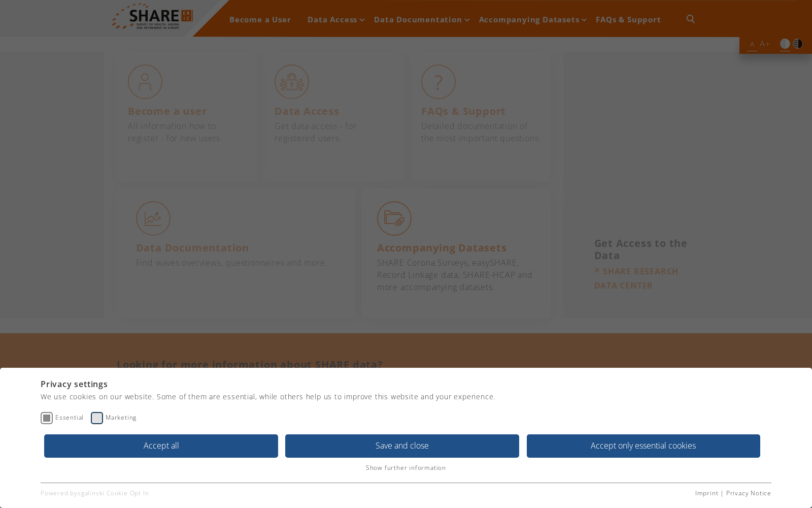Expand the Accompanying Datasets menu chevron
The height and width of the screenshot is (508, 812).
pyautogui.click(x=584, y=20)
